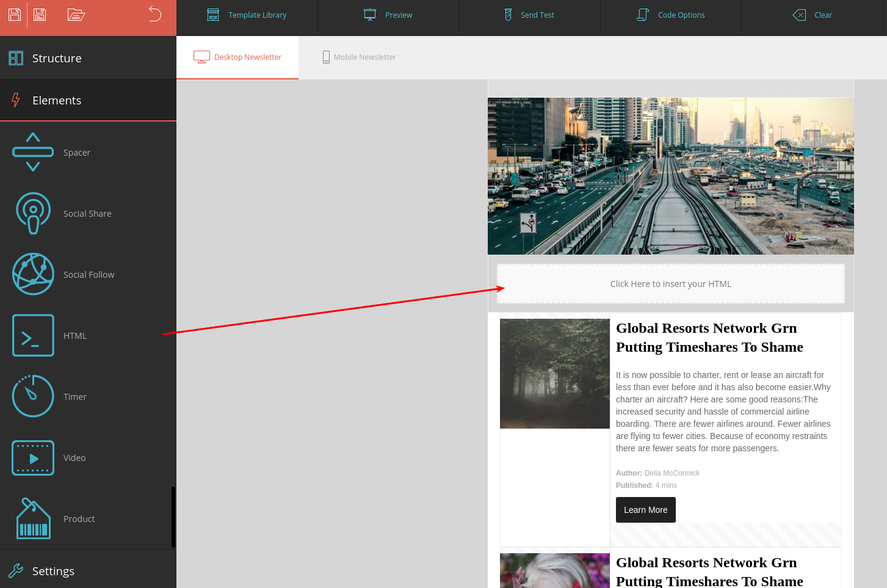
Task: Choose Preview in the top menu
Action: [x=388, y=15]
